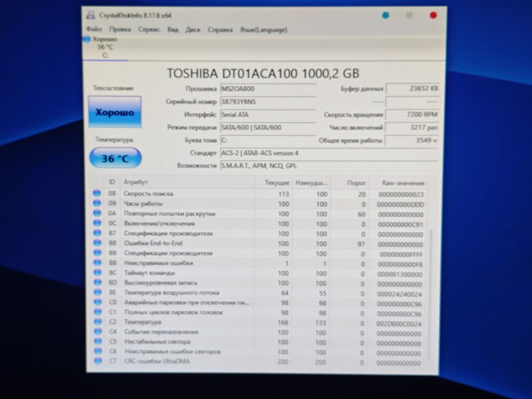
Task: Click the ID column header
Action: point(112,182)
